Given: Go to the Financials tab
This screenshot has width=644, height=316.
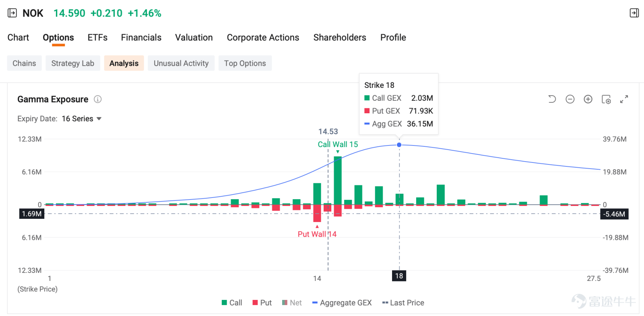Looking at the screenshot, I should 141,37.
